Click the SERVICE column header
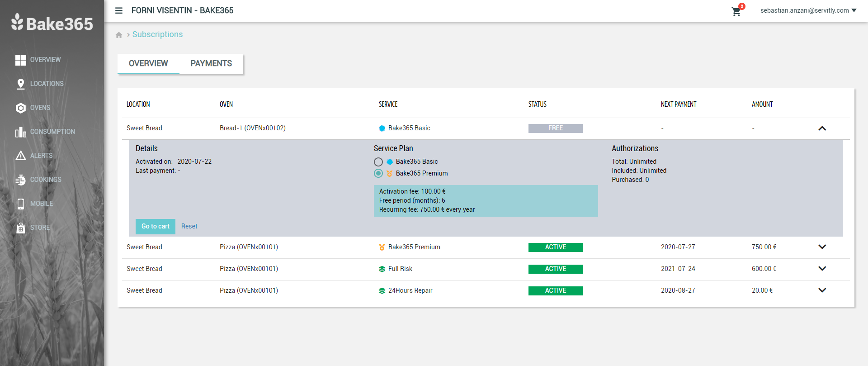This screenshot has width=868, height=366. click(x=388, y=105)
